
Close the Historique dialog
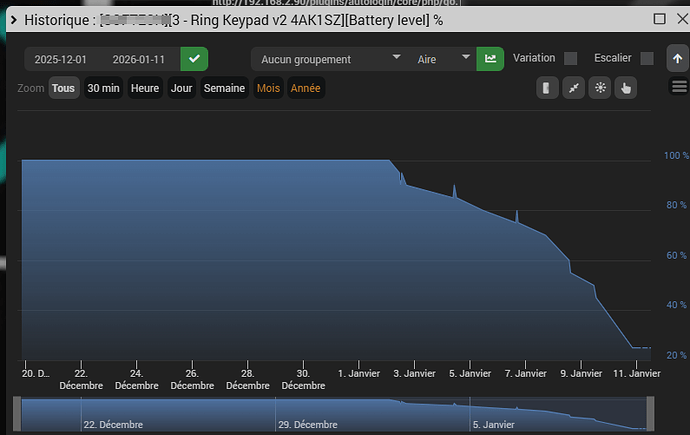coord(683,19)
